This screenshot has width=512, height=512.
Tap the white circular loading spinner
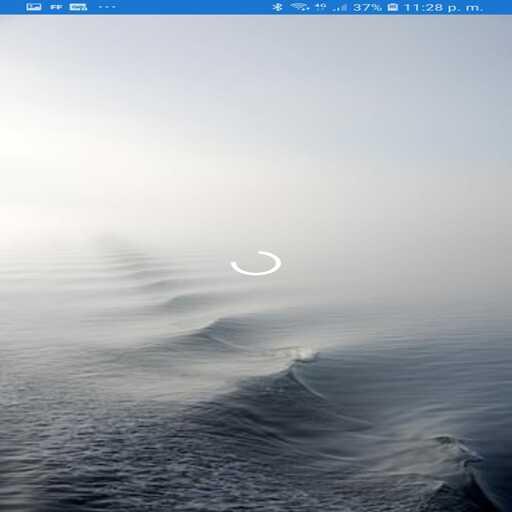pos(256,263)
